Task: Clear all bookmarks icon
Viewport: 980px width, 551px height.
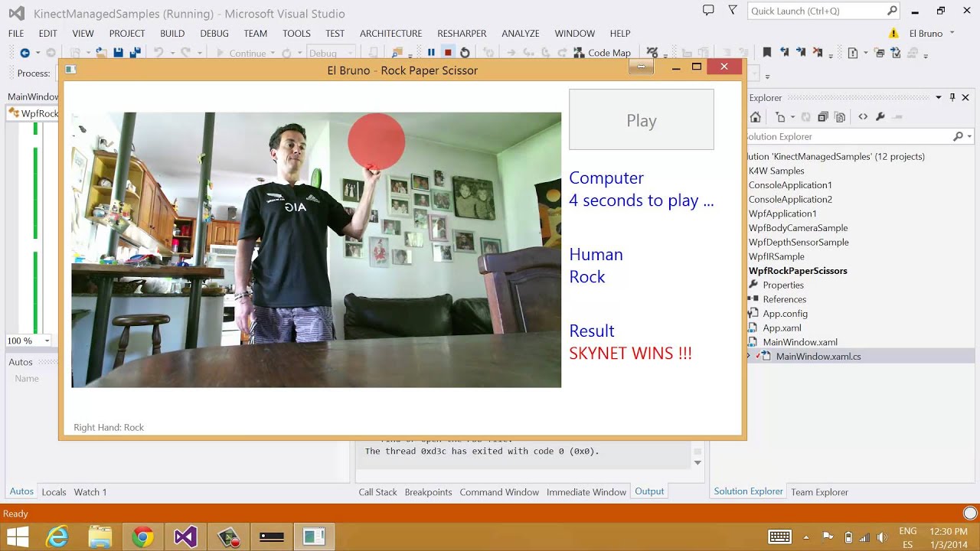Action: tap(818, 53)
